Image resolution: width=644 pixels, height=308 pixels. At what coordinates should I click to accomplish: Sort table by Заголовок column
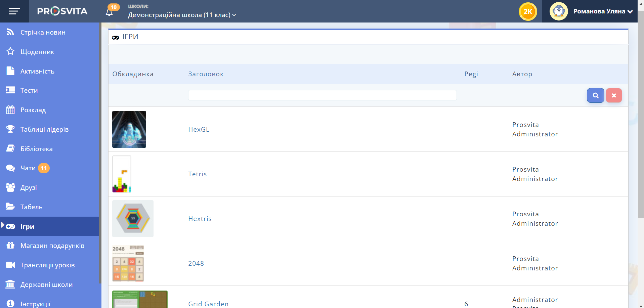(x=206, y=74)
